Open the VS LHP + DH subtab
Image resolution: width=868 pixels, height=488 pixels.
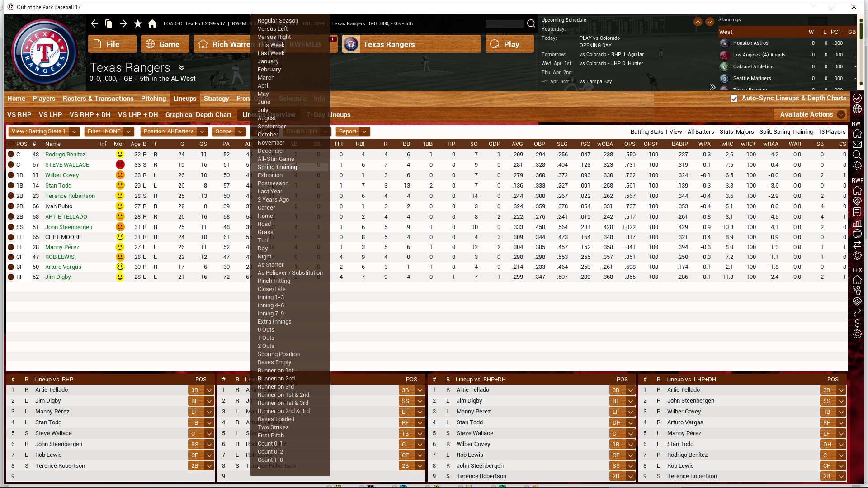click(138, 115)
